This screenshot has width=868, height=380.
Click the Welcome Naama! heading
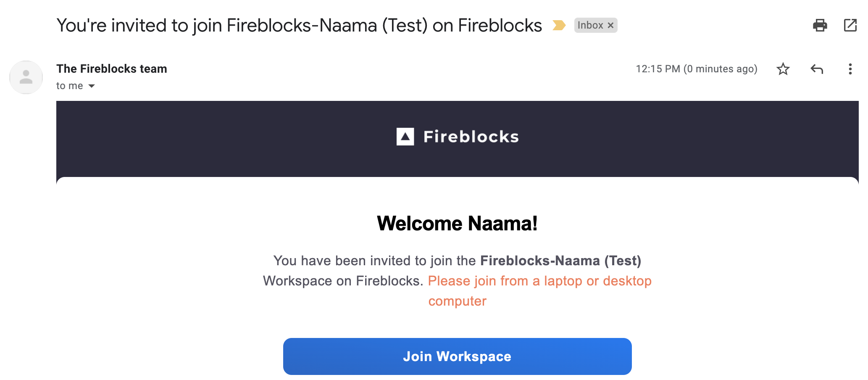(457, 223)
